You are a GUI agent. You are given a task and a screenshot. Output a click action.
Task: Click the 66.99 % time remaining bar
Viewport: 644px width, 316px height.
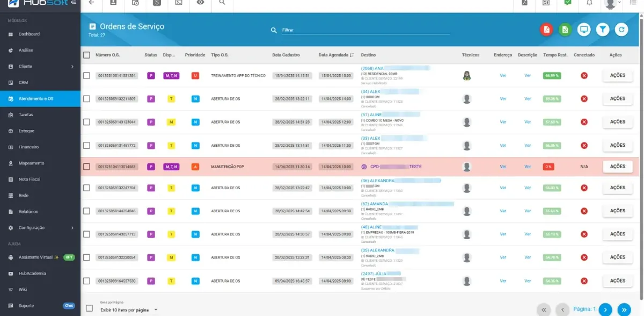[x=552, y=76]
